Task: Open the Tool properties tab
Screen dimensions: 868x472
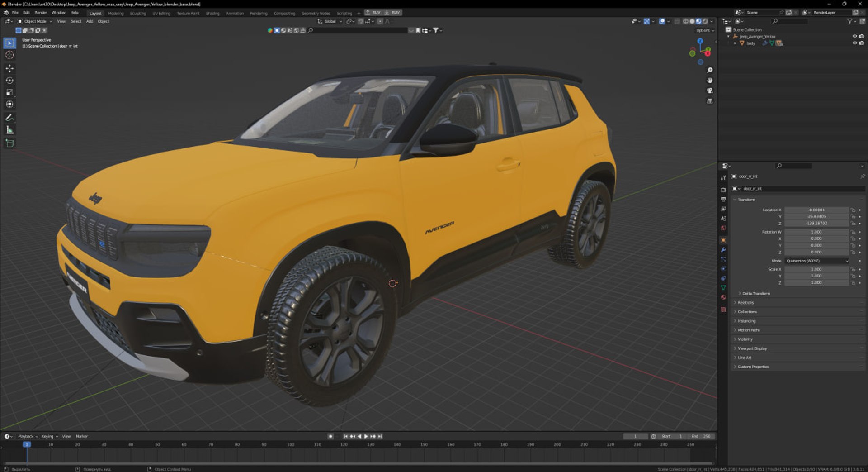Action: [x=723, y=178]
